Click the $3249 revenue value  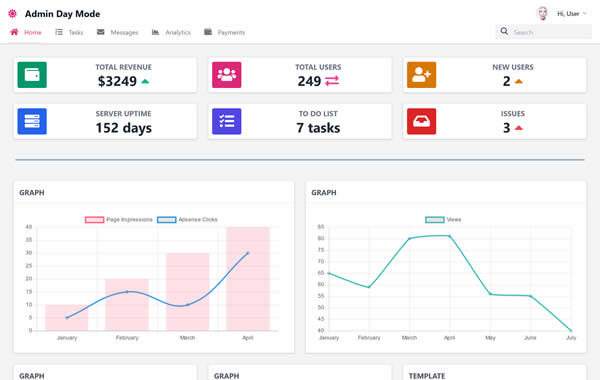click(x=117, y=81)
